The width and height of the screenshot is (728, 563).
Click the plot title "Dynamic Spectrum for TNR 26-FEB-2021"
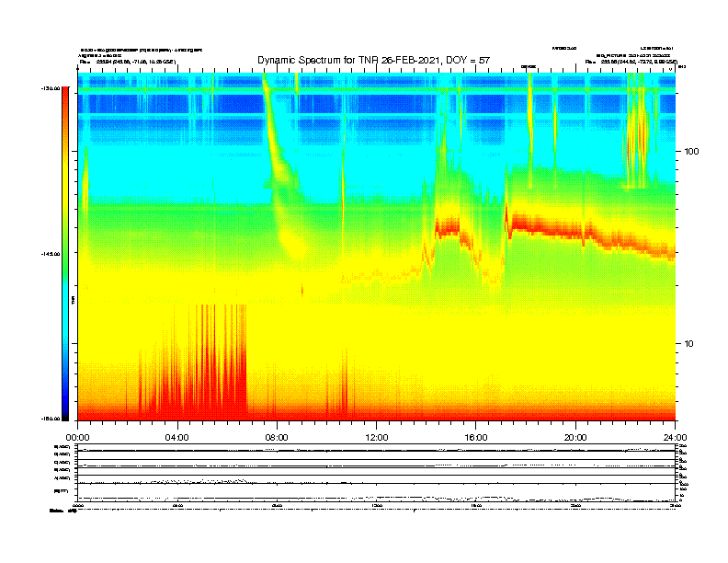pyautogui.click(x=349, y=60)
